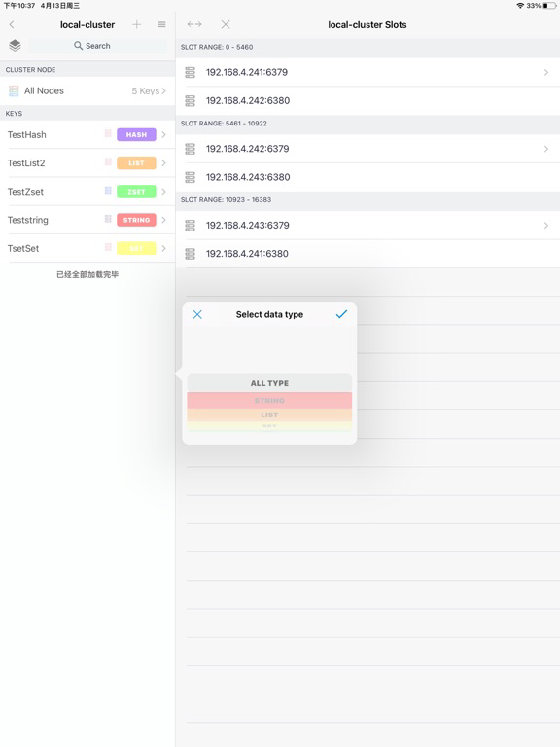Open chevron on TestList2 row

pos(163,163)
